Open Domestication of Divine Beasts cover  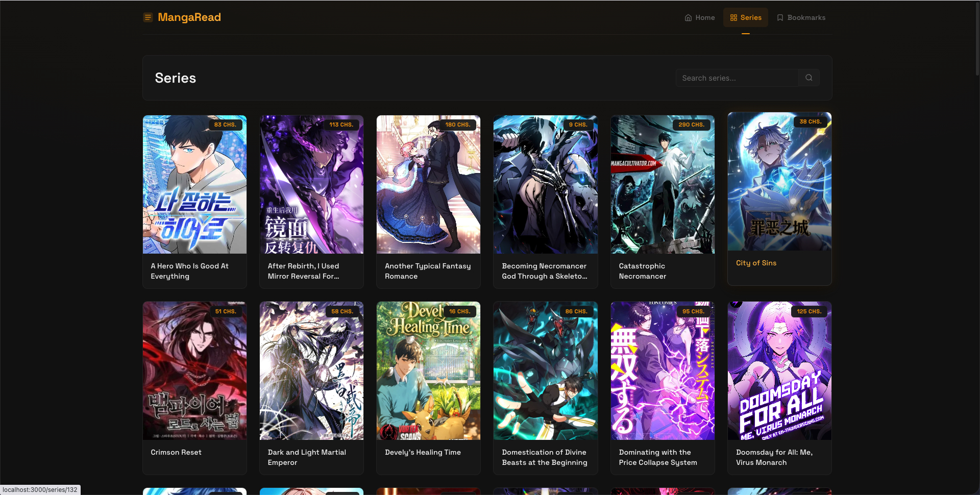pyautogui.click(x=545, y=370)
